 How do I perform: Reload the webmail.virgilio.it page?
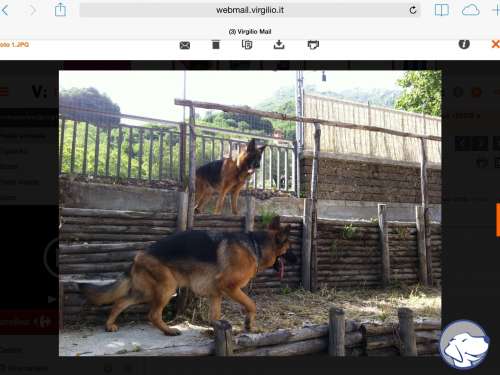[x=413, y=10]
